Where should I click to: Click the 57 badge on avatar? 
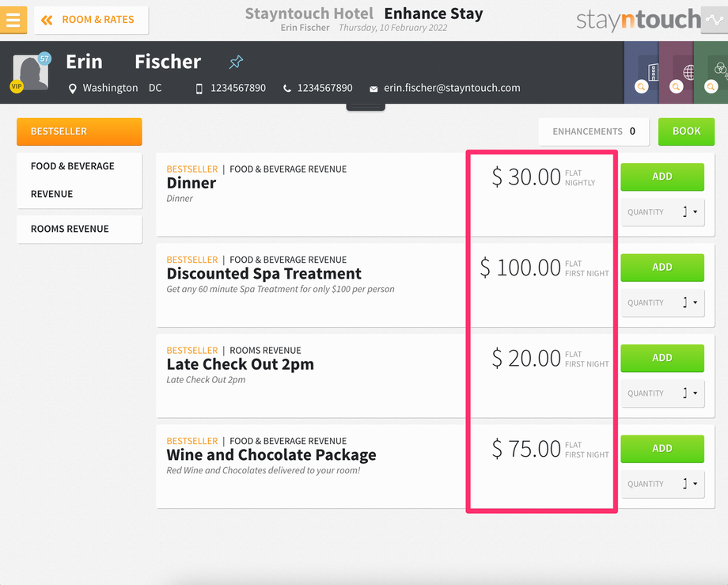[44, 59]
